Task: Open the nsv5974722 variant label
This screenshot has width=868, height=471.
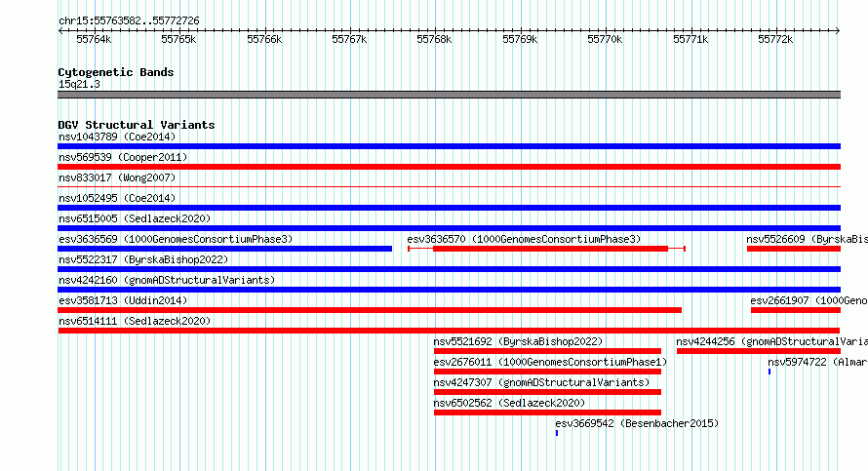Action: pos(817,362)
